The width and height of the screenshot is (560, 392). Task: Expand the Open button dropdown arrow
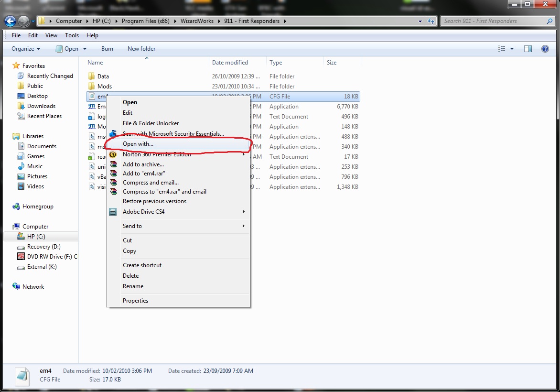point(85,49)
